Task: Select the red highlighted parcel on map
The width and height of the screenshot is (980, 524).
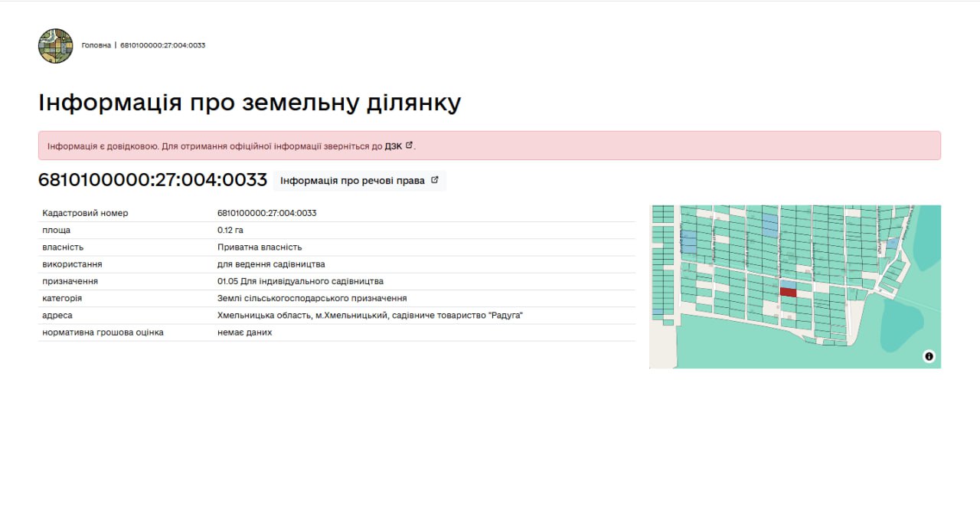Action: click(x=788, y=292)
